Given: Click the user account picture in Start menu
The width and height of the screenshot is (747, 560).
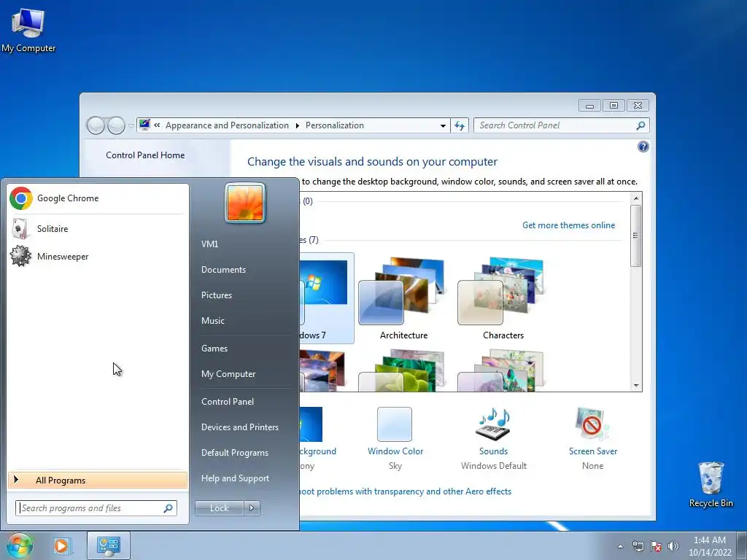Looking at the screenshot, I should (x=245, y=203).
